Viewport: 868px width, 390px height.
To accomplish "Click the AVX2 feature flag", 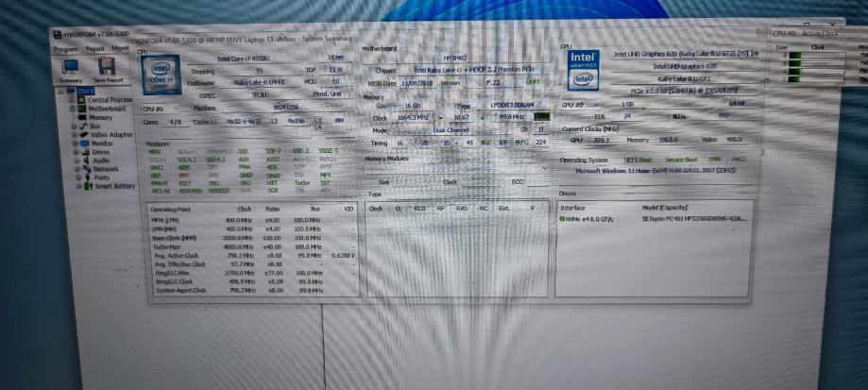I will pos(273,160).
